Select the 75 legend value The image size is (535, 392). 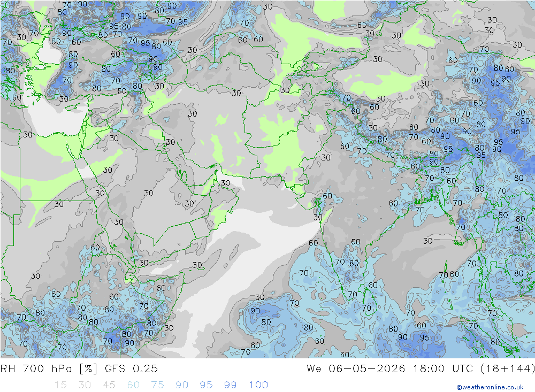(157, 385)
